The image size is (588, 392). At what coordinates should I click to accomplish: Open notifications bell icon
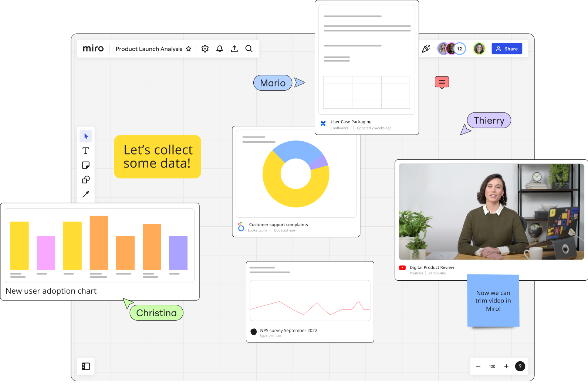point(220,49)
